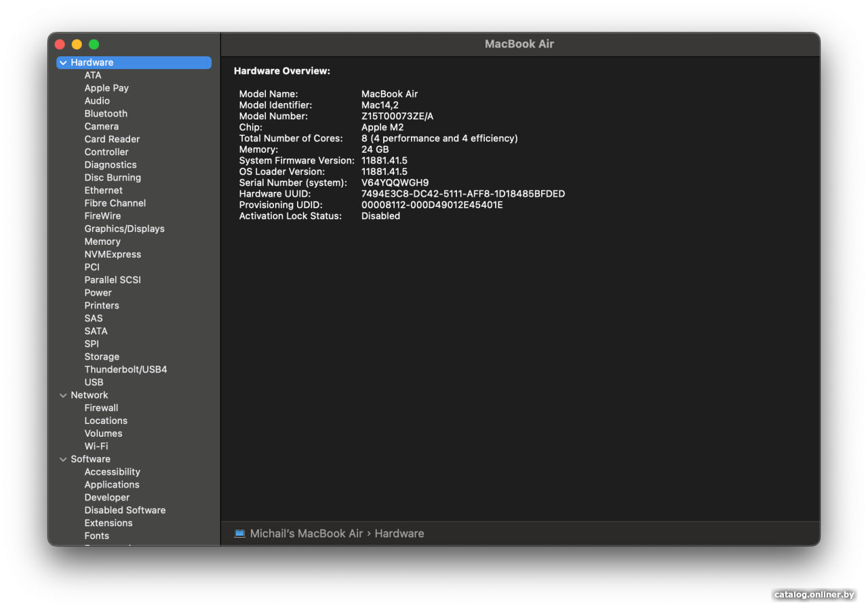Select the Thunderbolt/USB4 item

125,370
